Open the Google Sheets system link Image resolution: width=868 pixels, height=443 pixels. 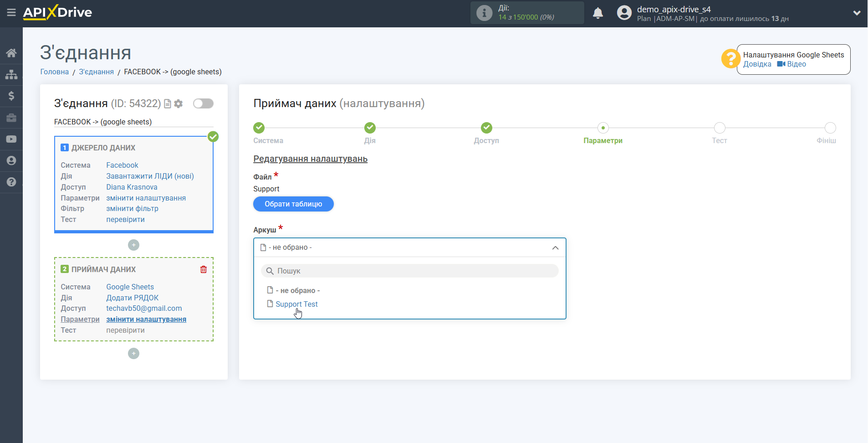click(x=130, y=287)
